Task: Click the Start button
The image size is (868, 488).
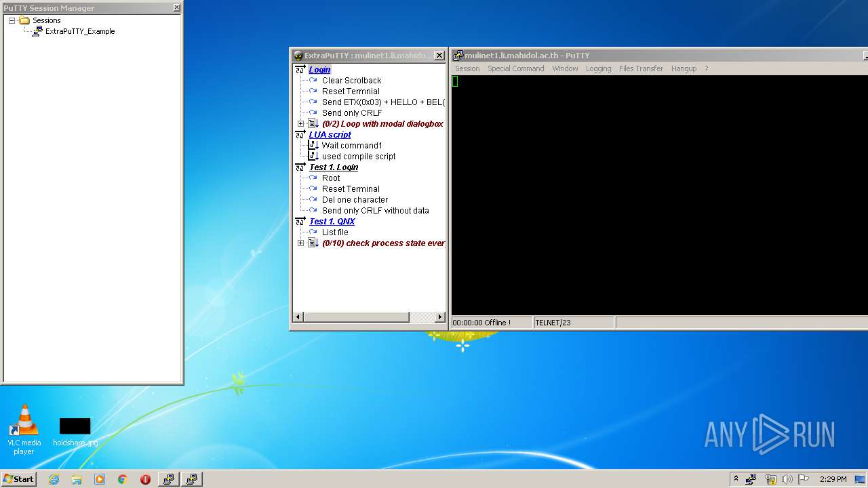Action: pyautogui.click(x=18, y=479)
